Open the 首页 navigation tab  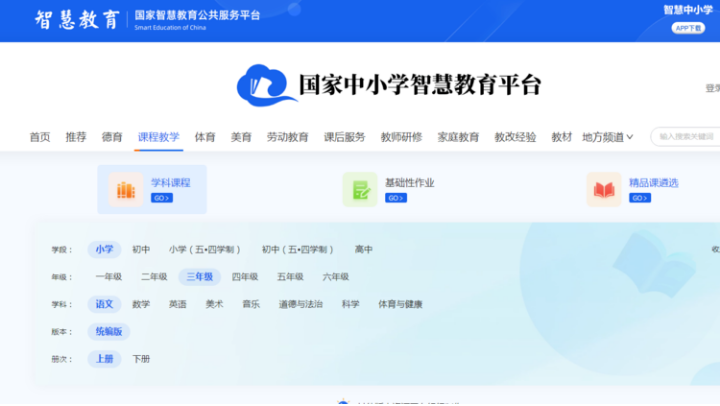[40, 137]
